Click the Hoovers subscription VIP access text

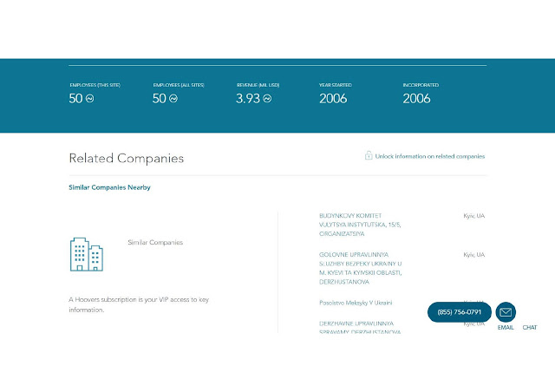click(139, 304)
